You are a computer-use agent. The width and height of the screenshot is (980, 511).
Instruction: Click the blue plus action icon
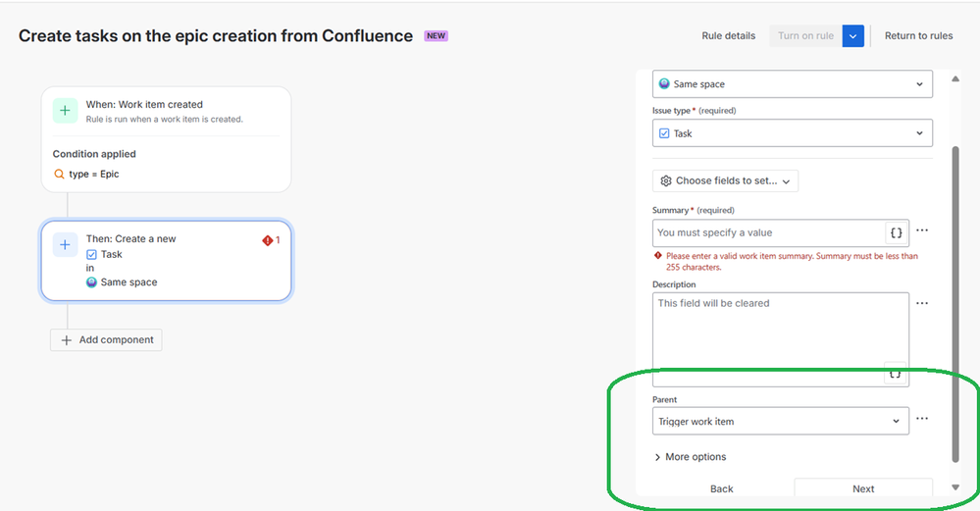[x=65, y=245]
